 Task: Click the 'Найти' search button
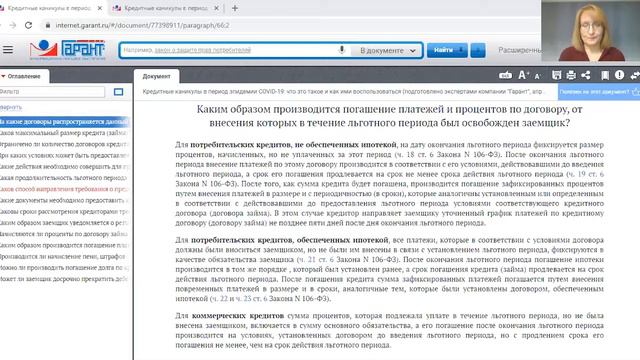pos(447,50)
